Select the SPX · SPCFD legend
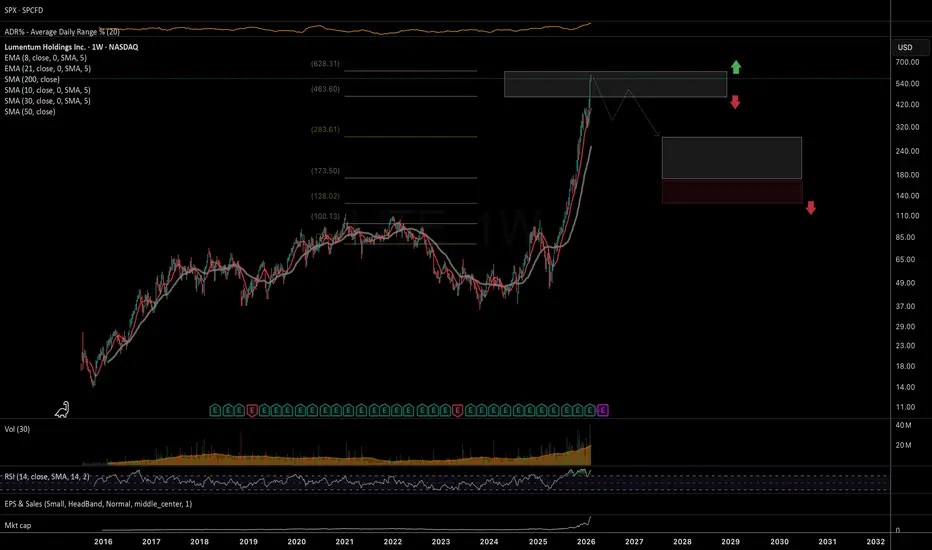This screenshot has height=550, width=932. [24, 10]
